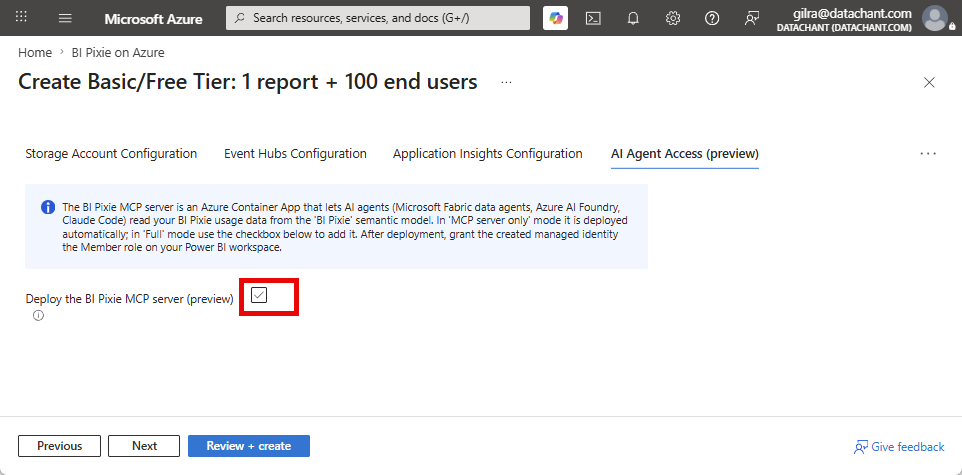The height and width of the screenshot is (475, 962).
Task: Click the Previous button
Action: coord(60,446)
